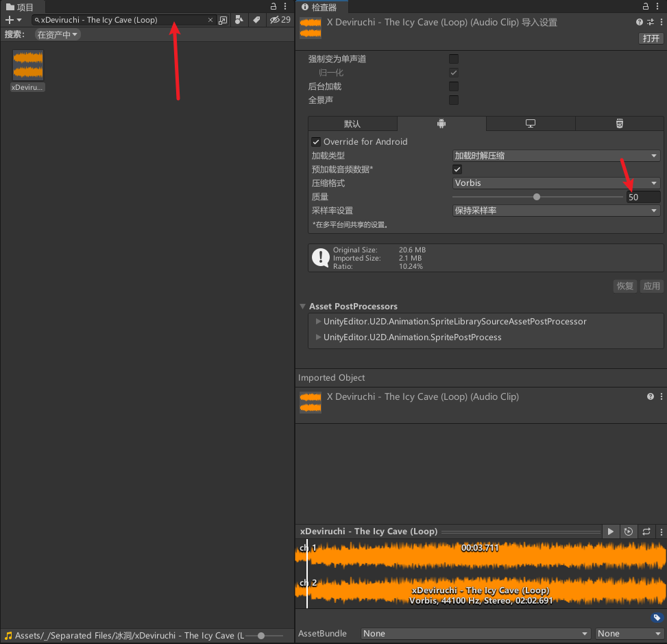The width and height of the screenshot is (667, 644).
Task: Clear the project search field
Action: [x=210, y=20]
